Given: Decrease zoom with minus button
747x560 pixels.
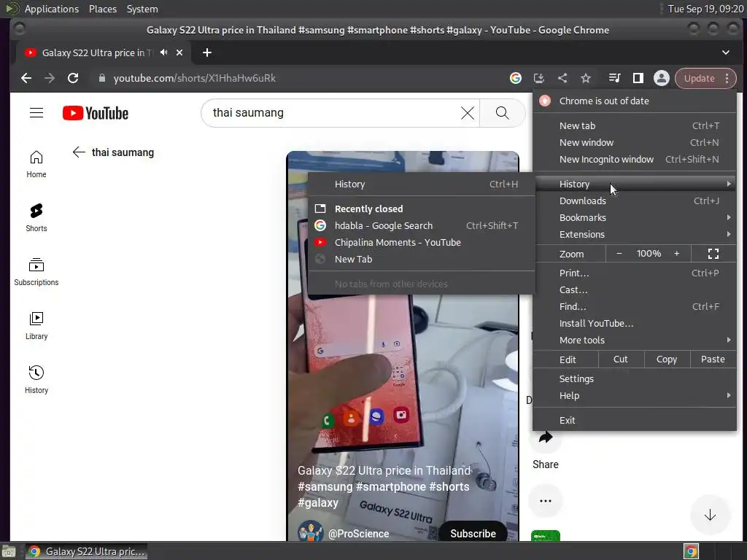Looking at the screenshot, I should (619, 254).
